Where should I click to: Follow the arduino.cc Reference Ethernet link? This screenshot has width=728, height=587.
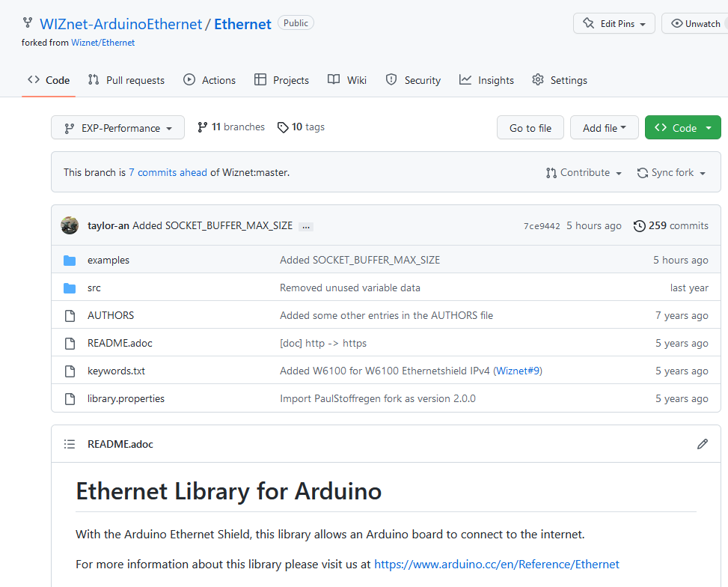[x=496, y=564]
